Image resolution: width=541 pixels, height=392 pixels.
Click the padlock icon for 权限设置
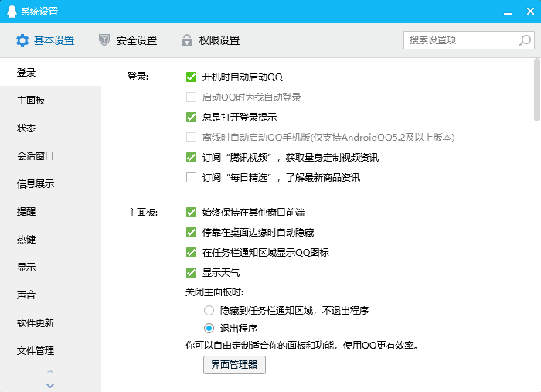(187, 40)
